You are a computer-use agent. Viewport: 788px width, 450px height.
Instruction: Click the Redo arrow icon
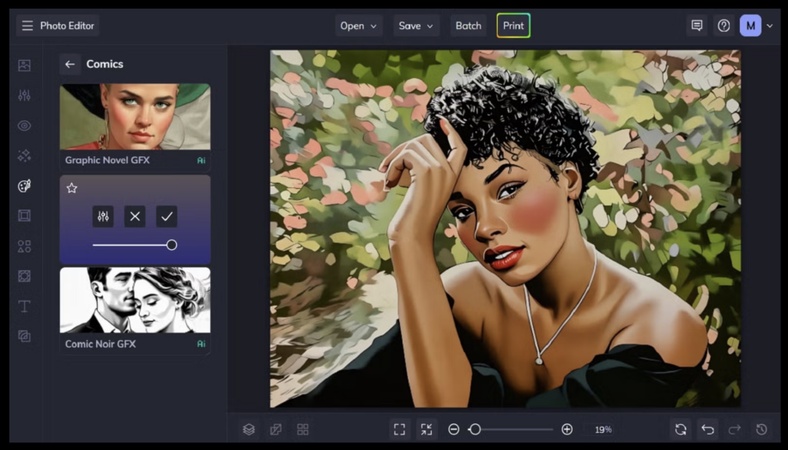[735, 429]
